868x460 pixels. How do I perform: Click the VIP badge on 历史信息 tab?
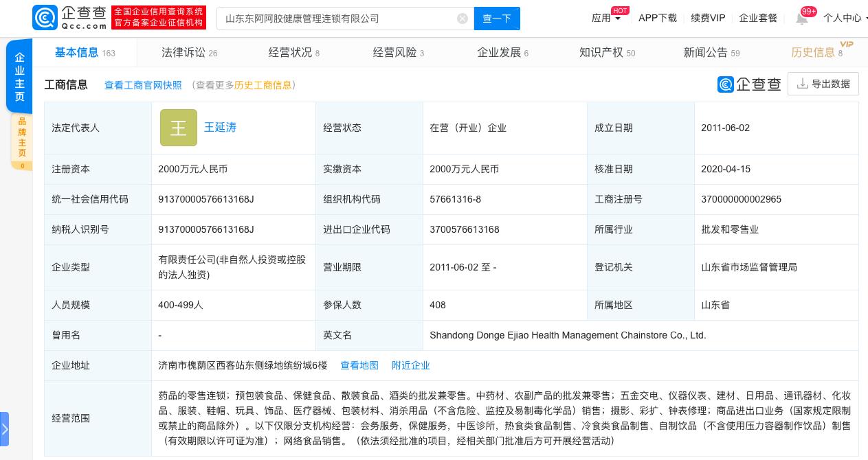click(x=847, y=45)
